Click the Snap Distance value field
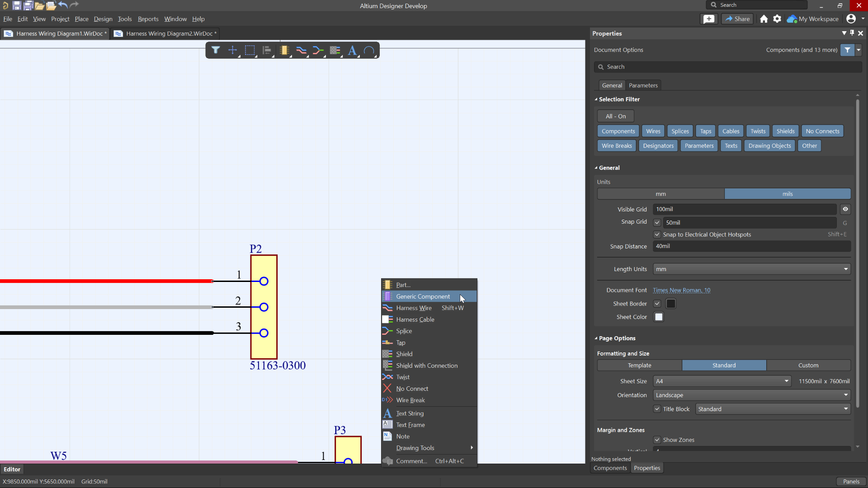Image resolution: width=868 pixels, height=488 pixels. click(752, 246)
